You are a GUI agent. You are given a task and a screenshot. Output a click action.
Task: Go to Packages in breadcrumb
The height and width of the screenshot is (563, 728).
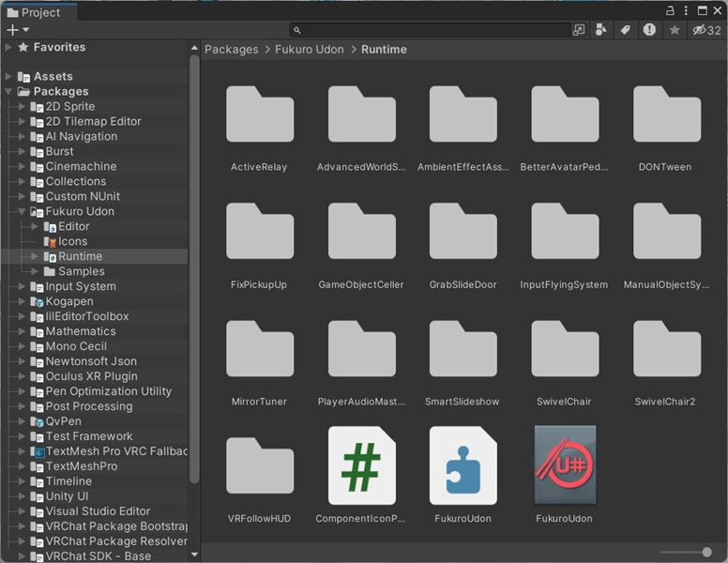(x=231, y=49)
